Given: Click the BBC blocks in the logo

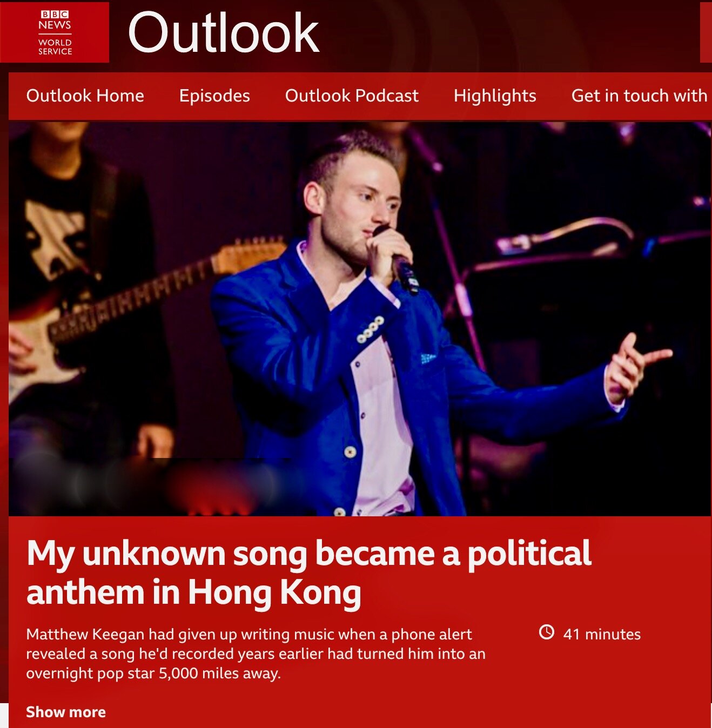Looking at the screenshot, I should click(x=55, y=14).
